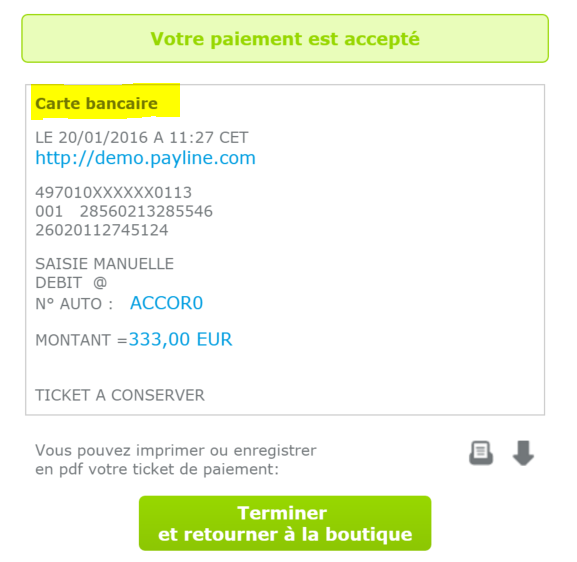This screenshot has height=562, width=577.
Task: Click the number 26020112745124
Action: [102, 230]
